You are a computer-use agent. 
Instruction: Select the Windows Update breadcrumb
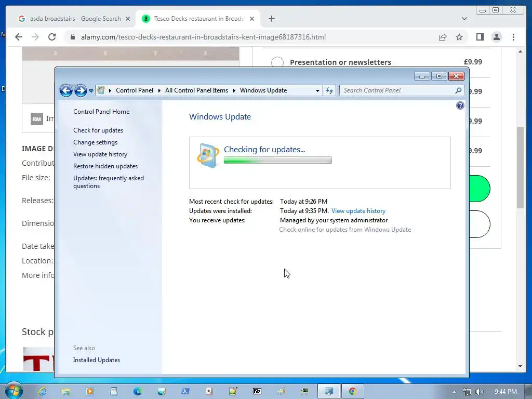coord(263,90)
